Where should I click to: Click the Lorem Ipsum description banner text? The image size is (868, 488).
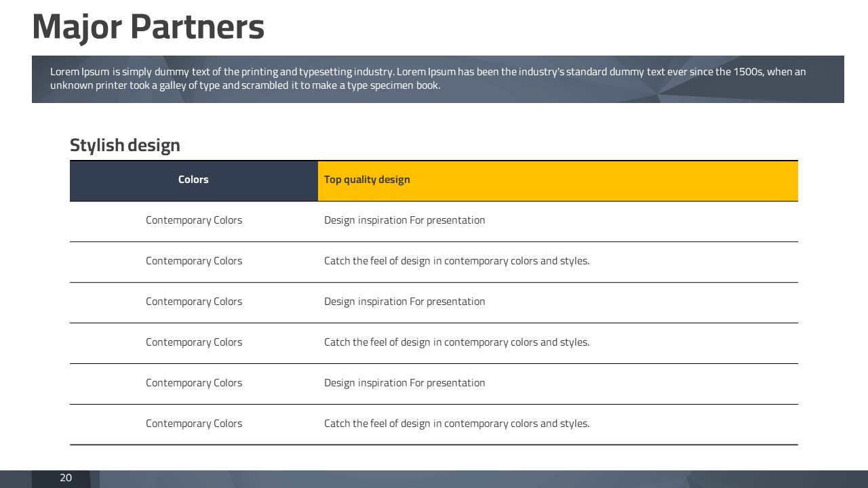pos(428,79)
